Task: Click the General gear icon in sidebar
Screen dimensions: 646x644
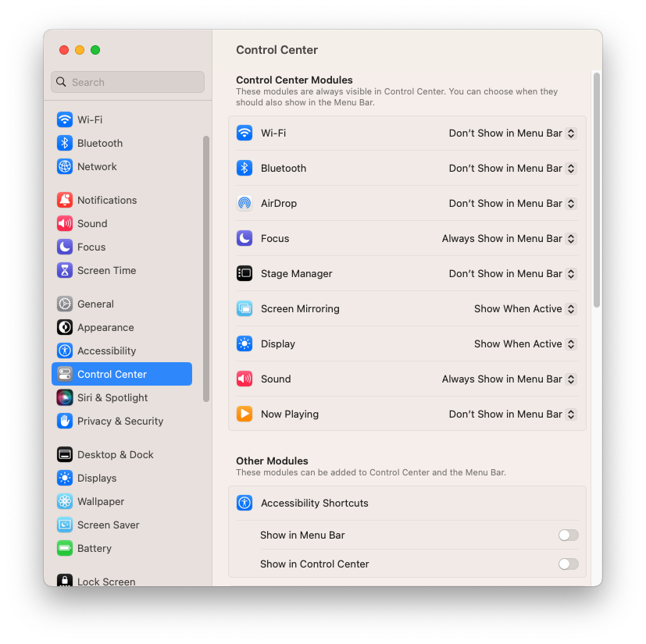Action: coord(65,304)
